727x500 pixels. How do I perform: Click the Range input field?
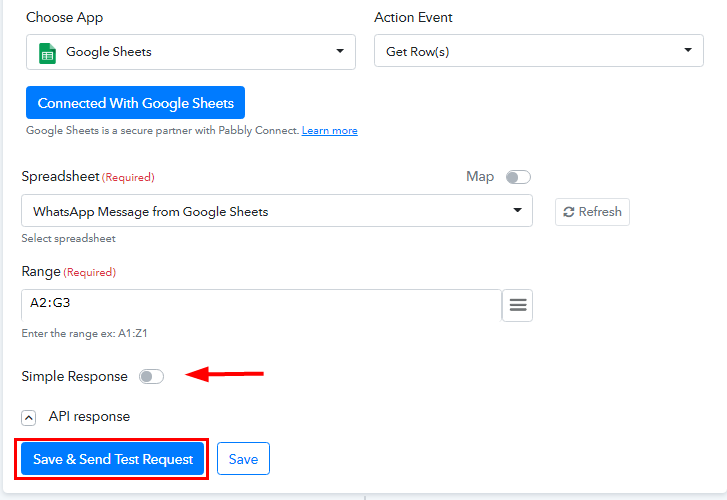point(261,305)
